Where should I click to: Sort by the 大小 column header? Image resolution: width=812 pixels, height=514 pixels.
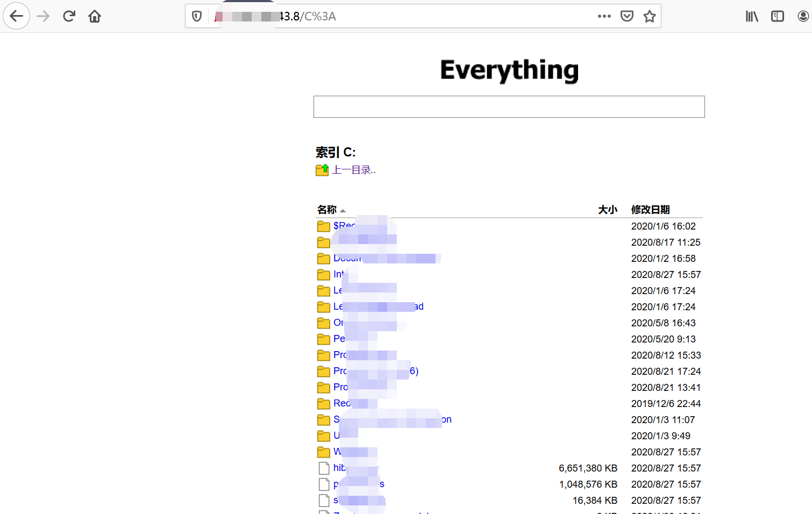(x=608, y=210)
